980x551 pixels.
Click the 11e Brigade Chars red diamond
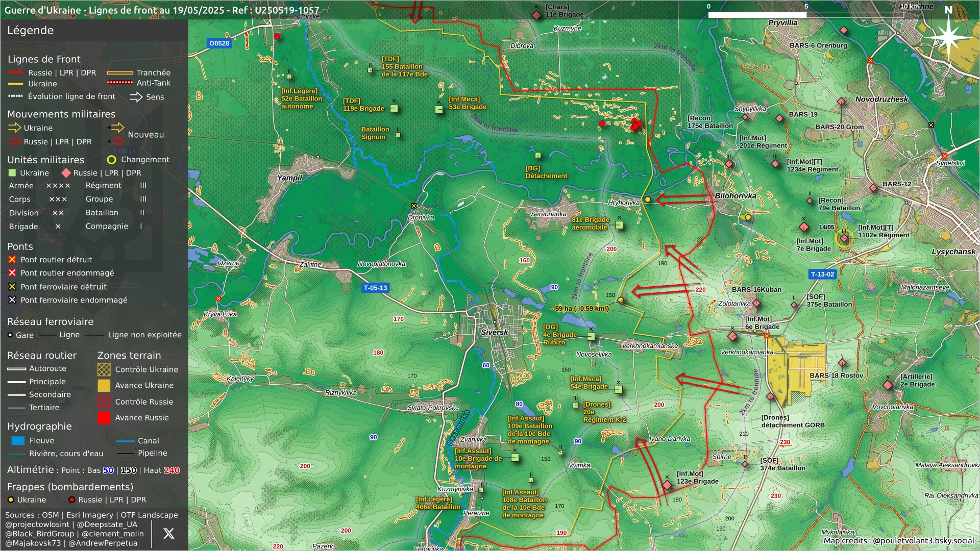536,15
